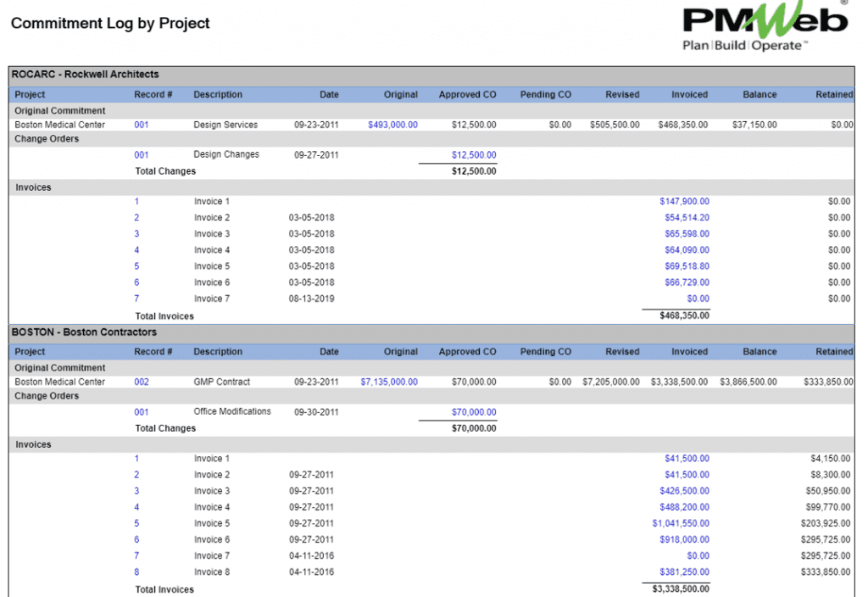Open the $493,000.00 original commitment amount

point(392,126)
